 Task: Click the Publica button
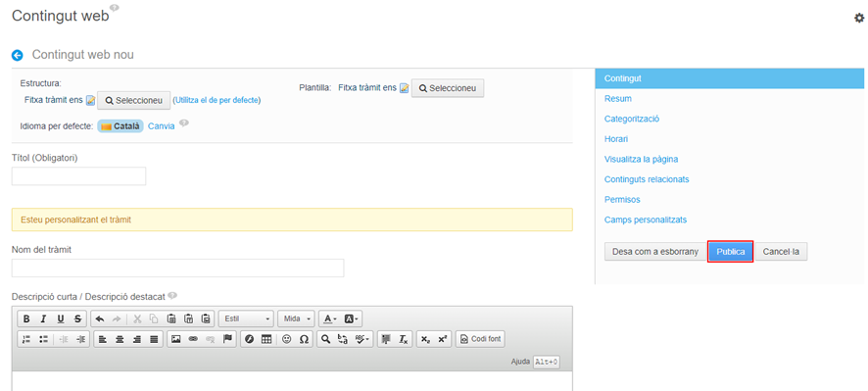tap(731, 252)
